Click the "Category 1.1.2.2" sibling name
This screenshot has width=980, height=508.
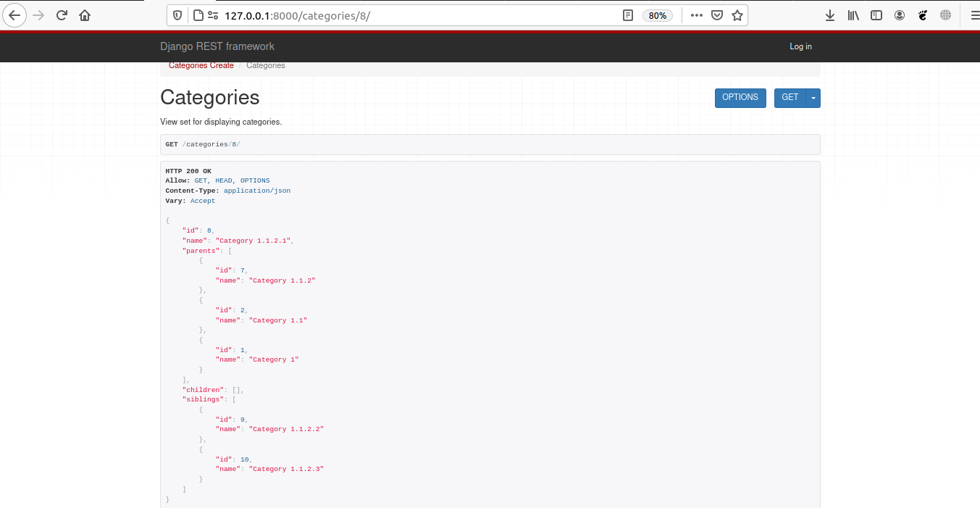tap(286, 429)
